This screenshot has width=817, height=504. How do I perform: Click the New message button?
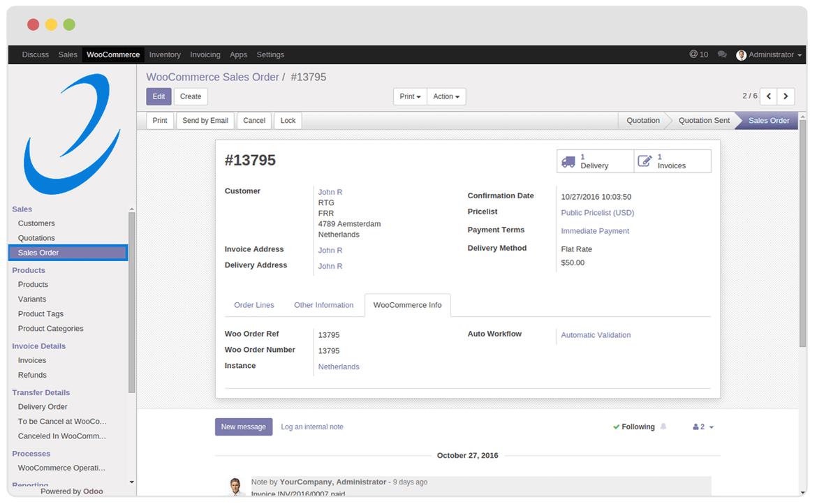coord(244,427)
